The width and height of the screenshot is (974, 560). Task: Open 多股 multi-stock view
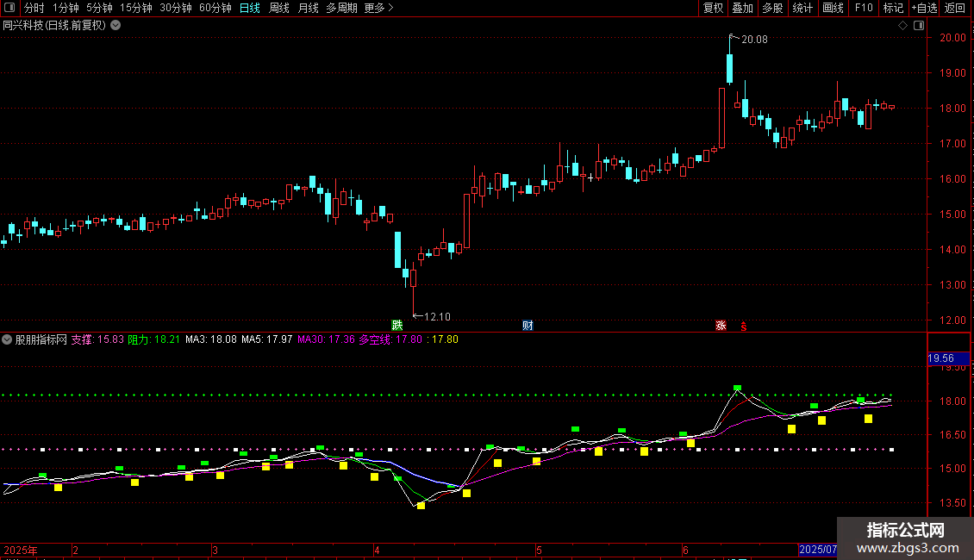(x=772, y=8)
